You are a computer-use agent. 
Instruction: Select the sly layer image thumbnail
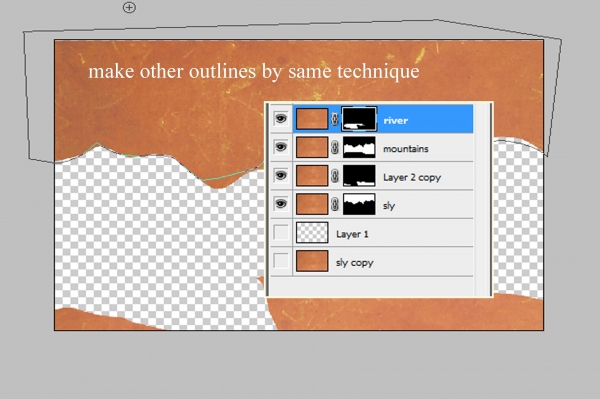point(312,204)
